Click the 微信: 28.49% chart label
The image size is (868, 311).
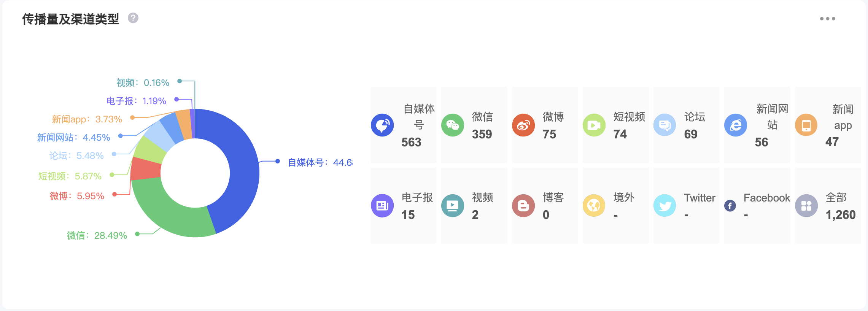pos(97,236)
